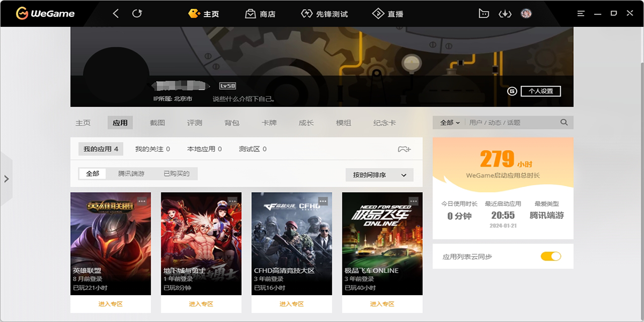The height and width of the screenshot is (322, 644).
Task: Click 进入专区 under 地下城与勇士
Action: click(201, 304)
